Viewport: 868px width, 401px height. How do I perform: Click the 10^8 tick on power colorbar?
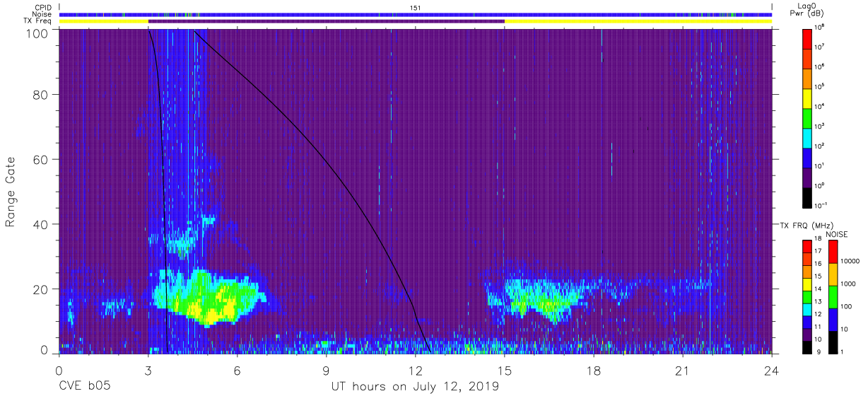[820, 28]
